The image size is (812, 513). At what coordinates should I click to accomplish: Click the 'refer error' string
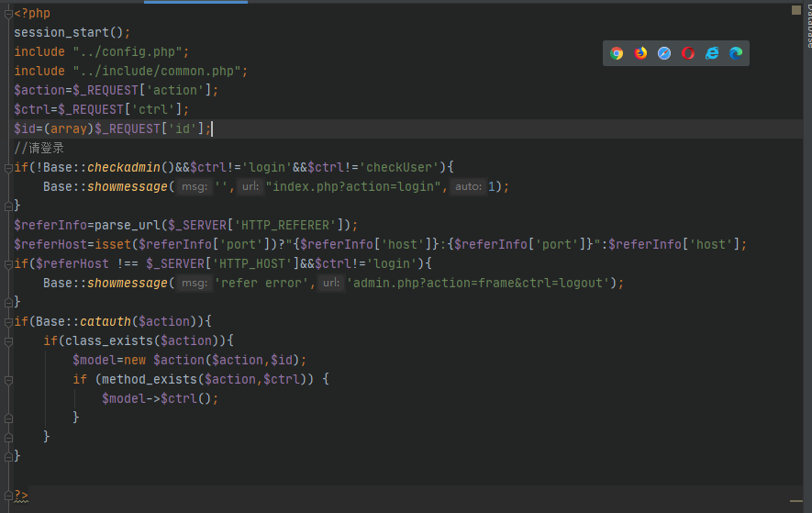pyautogui.click(x=261, y=283)
